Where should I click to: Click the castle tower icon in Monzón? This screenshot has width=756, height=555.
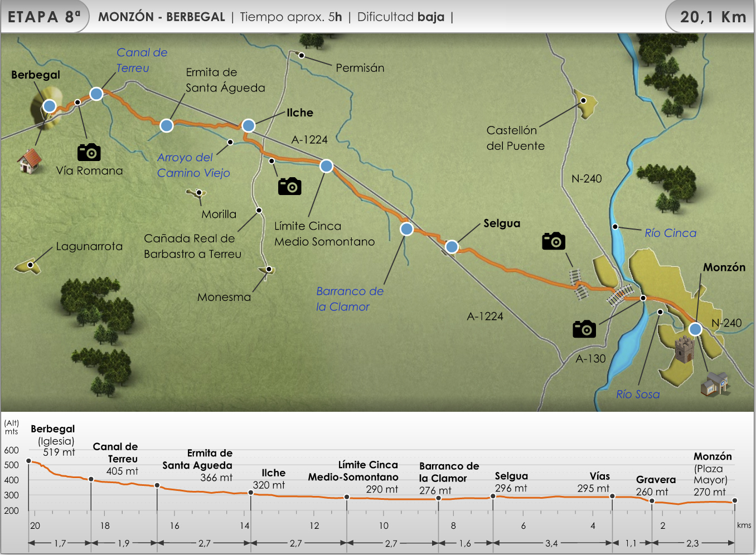[684, 349]
